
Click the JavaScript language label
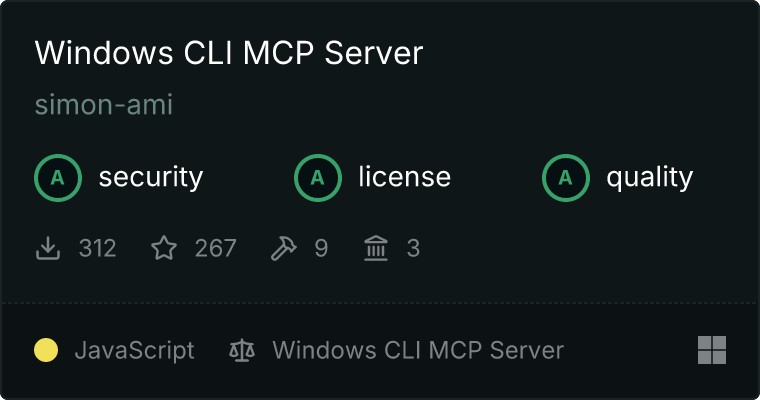pos(135,350)
